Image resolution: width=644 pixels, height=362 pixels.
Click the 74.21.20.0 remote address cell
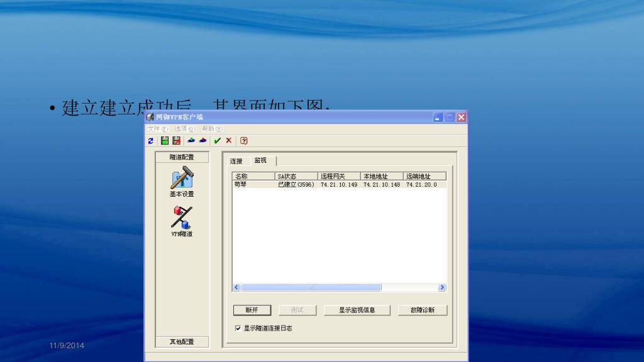point(421,185)
